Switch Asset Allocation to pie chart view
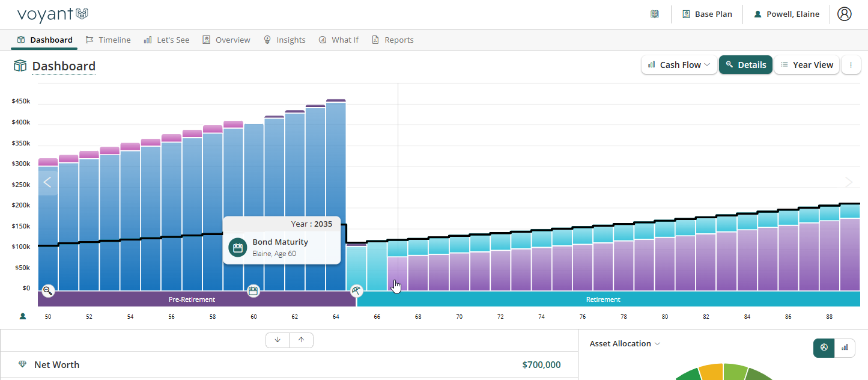868x380 pixels. 824,348
